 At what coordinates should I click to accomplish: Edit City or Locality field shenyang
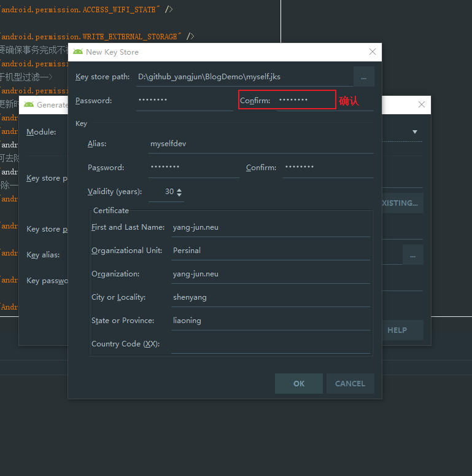click(271, 297)
